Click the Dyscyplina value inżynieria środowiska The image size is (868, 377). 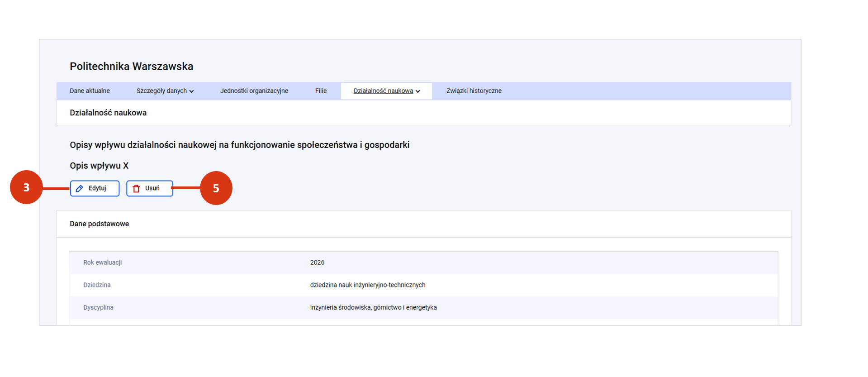[373, 308]
